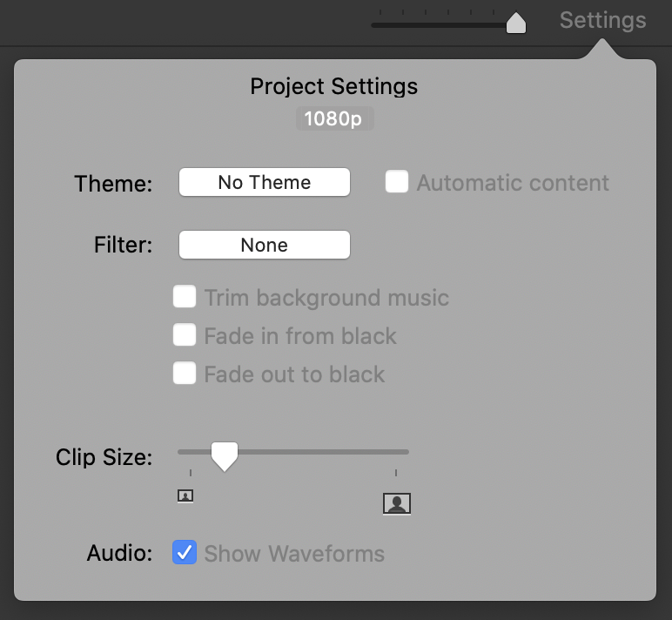672x620 pixels.
Task: Click the large clip size icon
Action: tap(396, 502)
